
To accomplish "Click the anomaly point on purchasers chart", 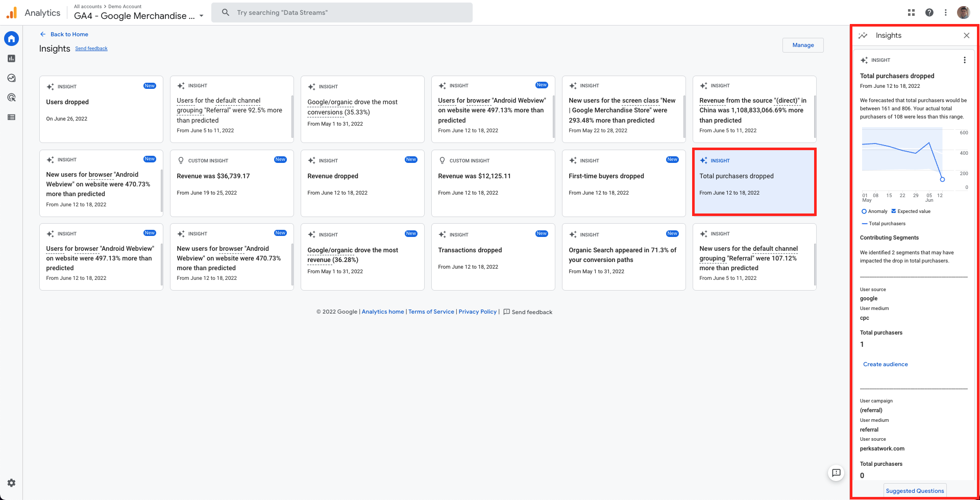I will tap(942, 179).
